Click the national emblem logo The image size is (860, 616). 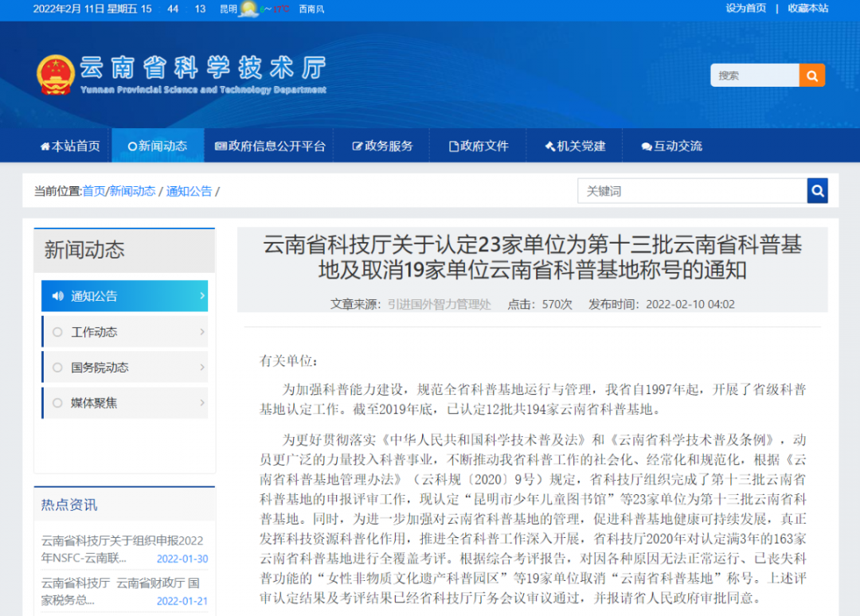56,75
